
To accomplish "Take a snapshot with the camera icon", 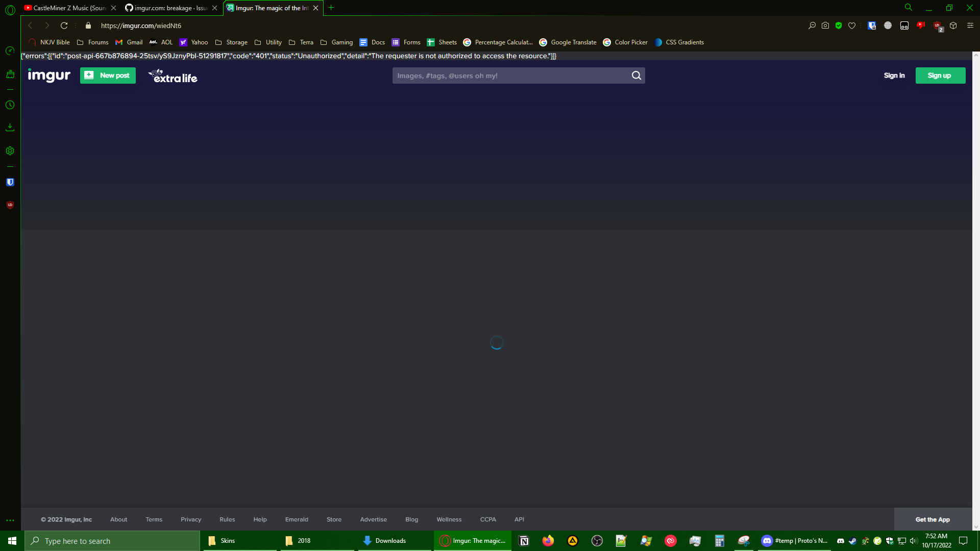I will click(825, 25).
